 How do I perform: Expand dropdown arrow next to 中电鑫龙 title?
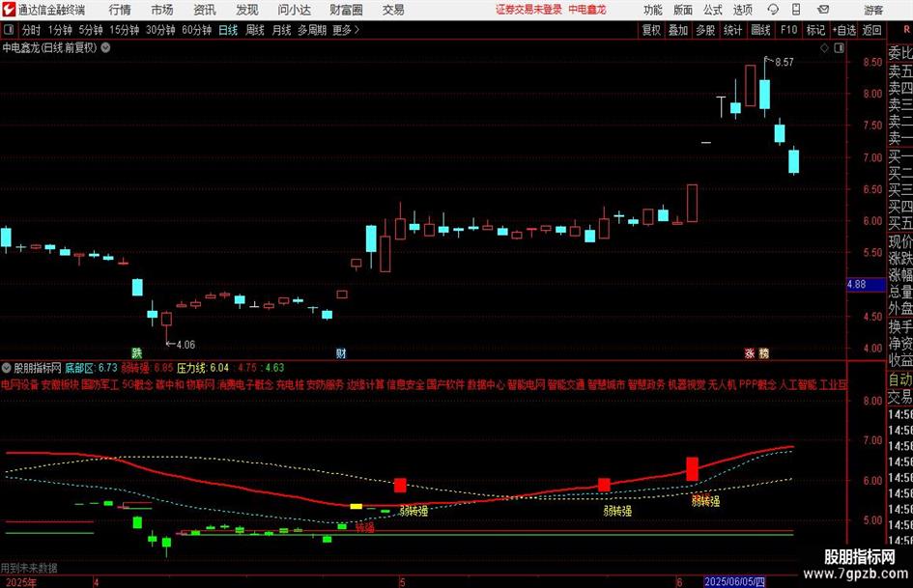pos(105,47)
